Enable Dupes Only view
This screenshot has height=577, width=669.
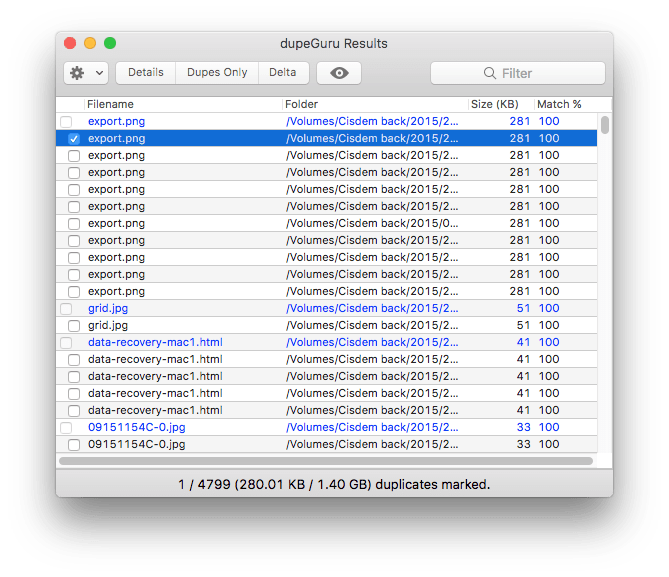click(x=217, y=73)
